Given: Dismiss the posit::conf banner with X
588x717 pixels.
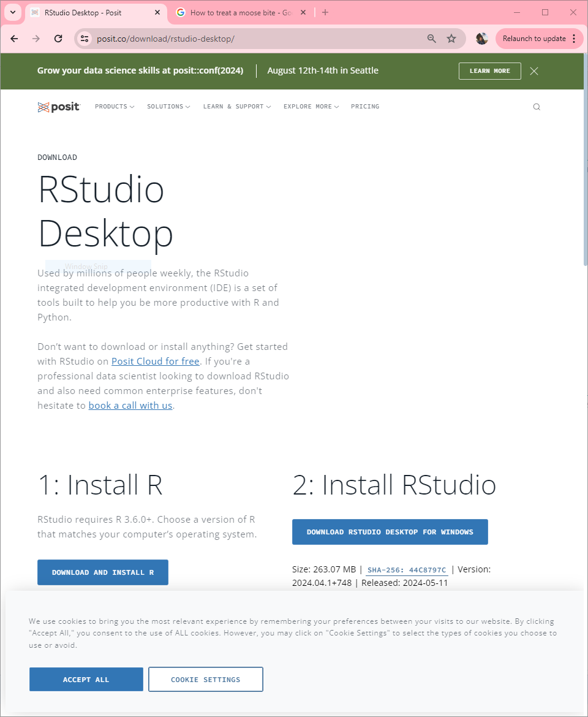Looking at the screenshot, I should 533,71.
